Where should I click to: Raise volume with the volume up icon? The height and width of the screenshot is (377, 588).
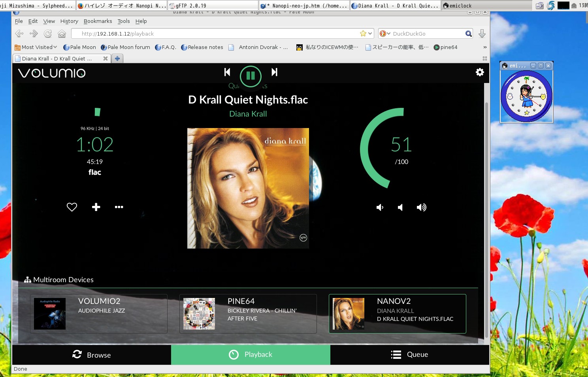(421, 207)
